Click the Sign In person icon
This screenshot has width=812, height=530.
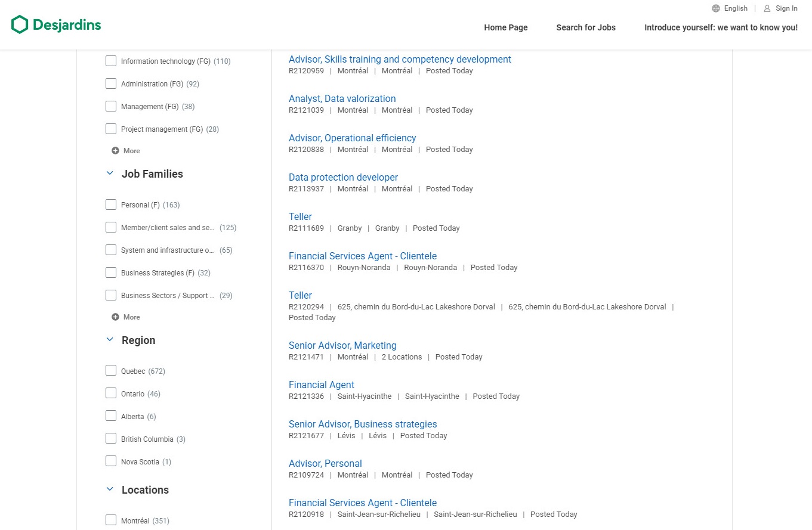click(x=767, y=8)
